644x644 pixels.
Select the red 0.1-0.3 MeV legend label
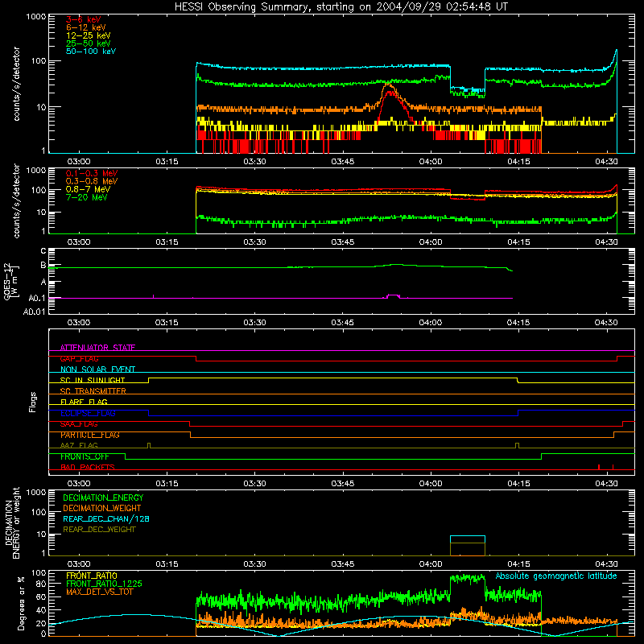pos(92,173)
